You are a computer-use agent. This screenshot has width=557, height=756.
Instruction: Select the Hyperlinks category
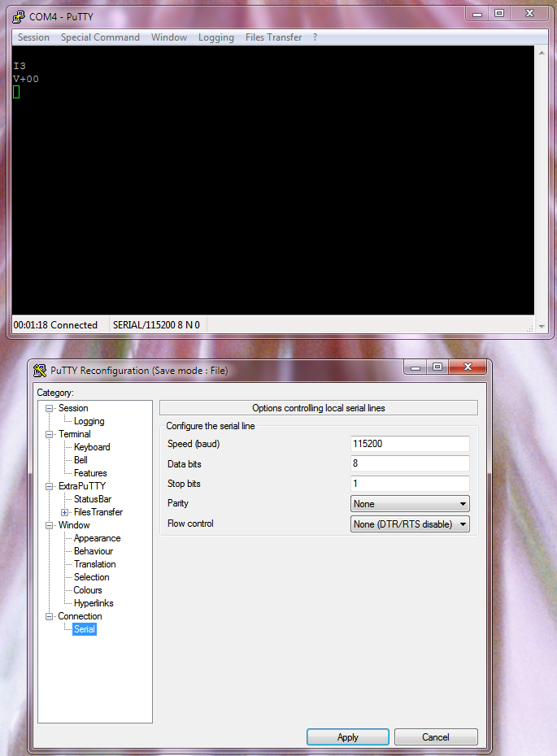[94, 603]
